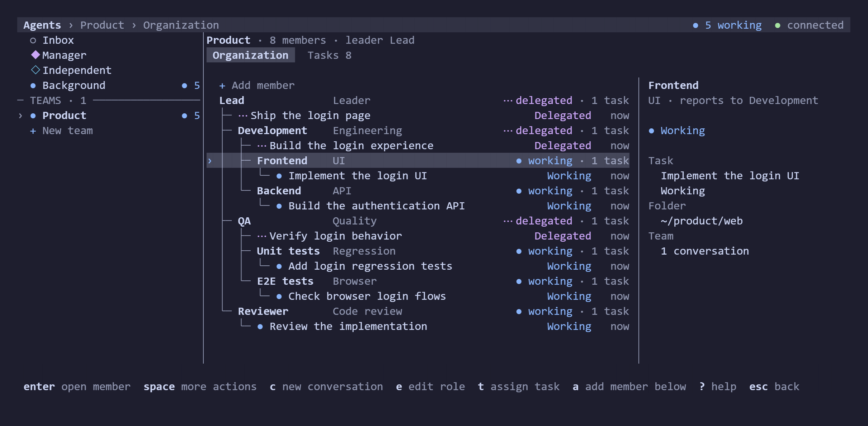This screenshot has width=868, height=426.
Task: Click the circle icon beside Inbox
Action: [33, 41]
